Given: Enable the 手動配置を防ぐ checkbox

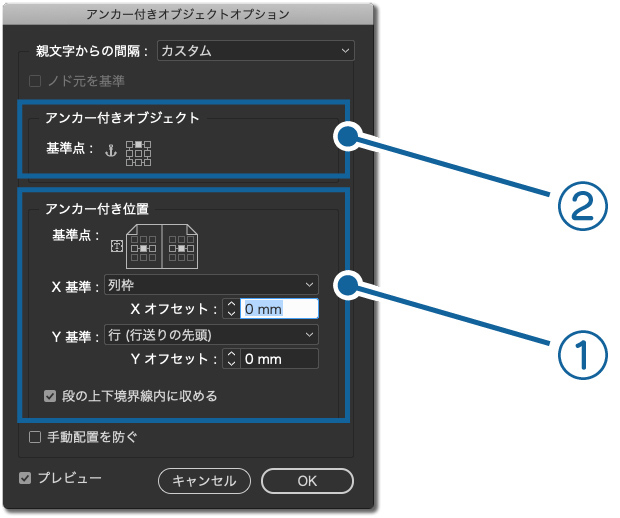Looking at the screenshot, I should (x=35, y=437).
